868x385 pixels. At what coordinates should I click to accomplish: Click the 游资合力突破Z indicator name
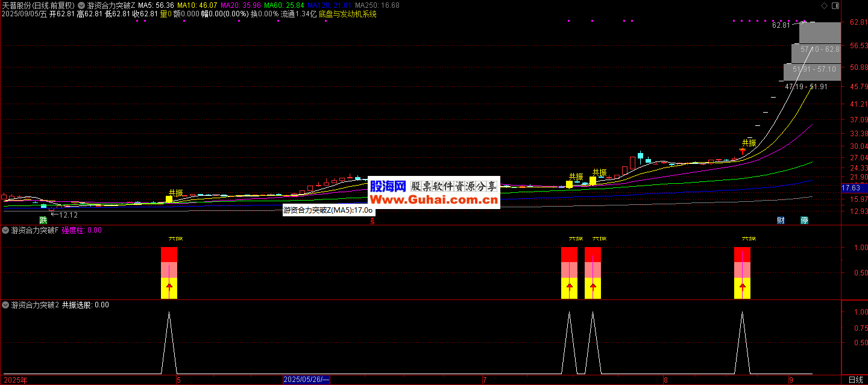[x=112, y=5]
